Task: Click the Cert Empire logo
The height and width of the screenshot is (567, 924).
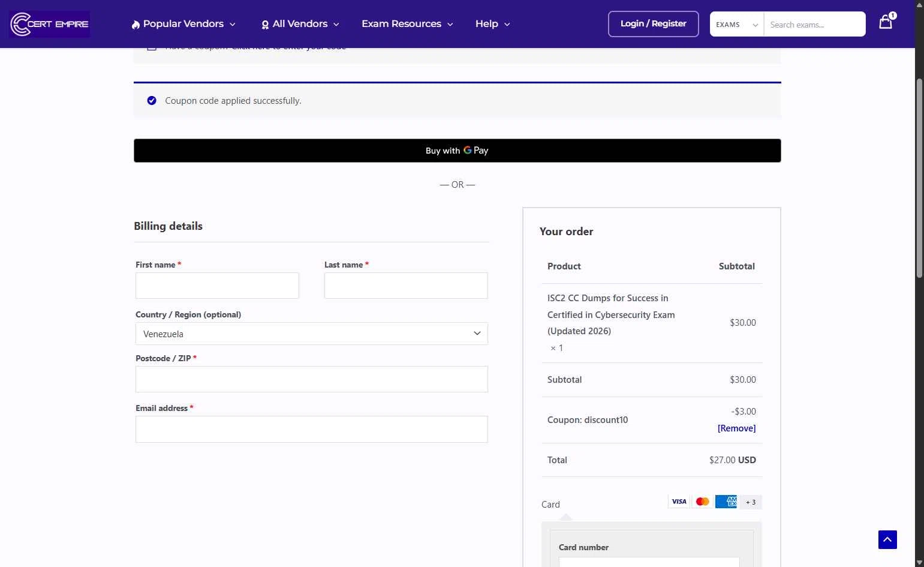Action: click(50, 24)
